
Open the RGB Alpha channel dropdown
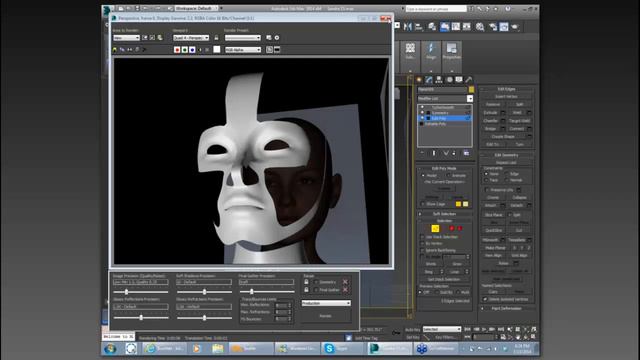243,50
